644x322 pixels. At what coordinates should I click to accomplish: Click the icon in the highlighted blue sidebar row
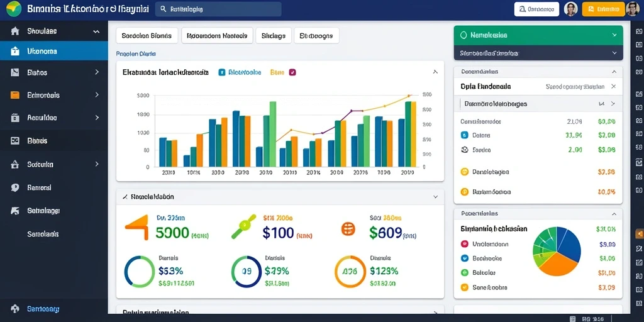tap(15, 52)
